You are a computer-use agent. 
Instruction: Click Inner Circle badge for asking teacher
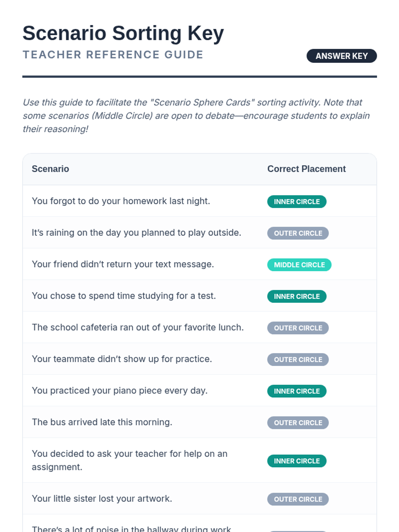coord(297,461)
